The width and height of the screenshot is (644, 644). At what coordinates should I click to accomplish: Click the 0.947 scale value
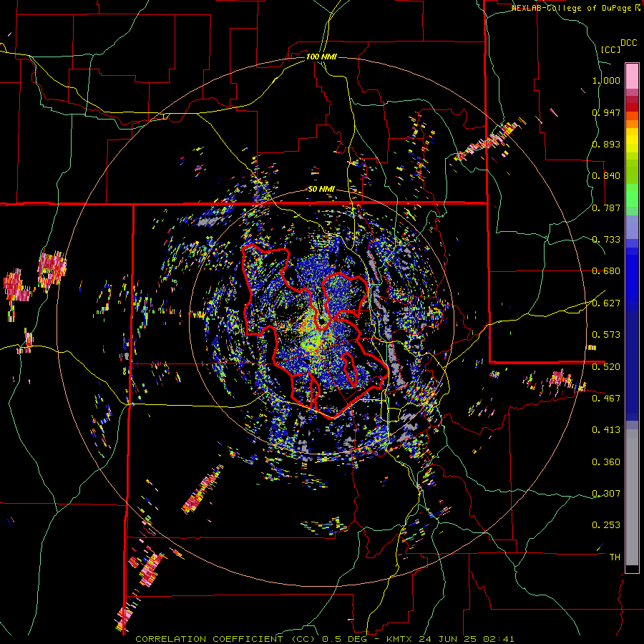(x=606, y=112)
